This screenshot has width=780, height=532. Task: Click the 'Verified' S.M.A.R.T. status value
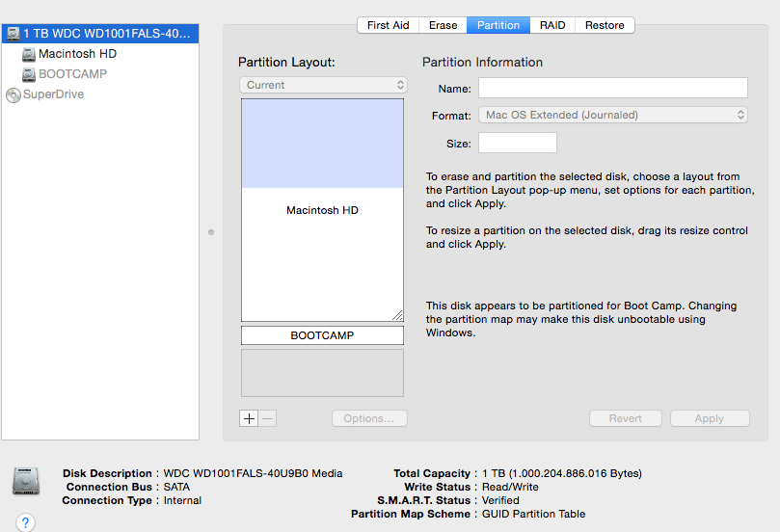500,500
